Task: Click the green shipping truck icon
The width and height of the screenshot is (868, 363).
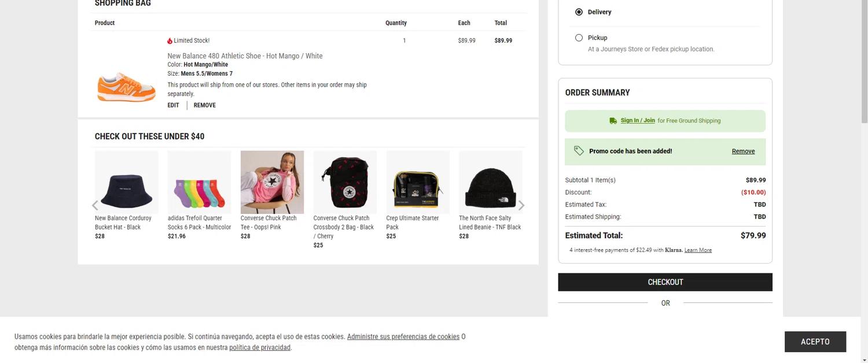Action: coord(613,121)
